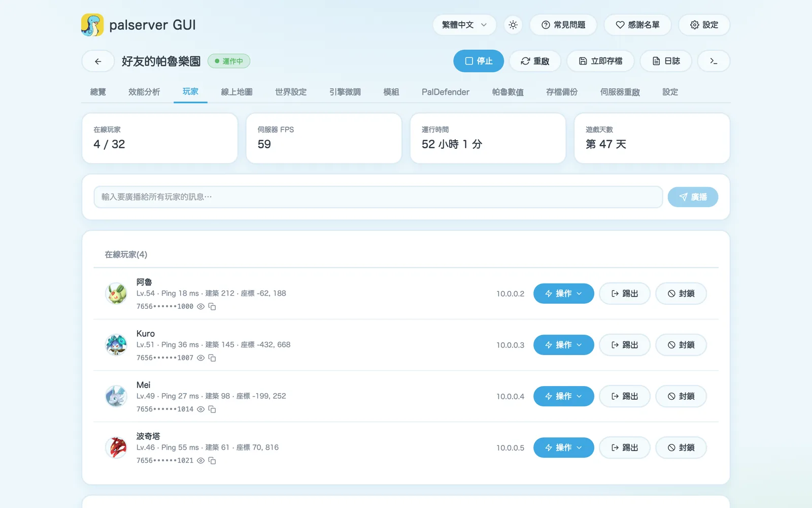
Task: Go back using the arrow button
Action: [98, 61]
